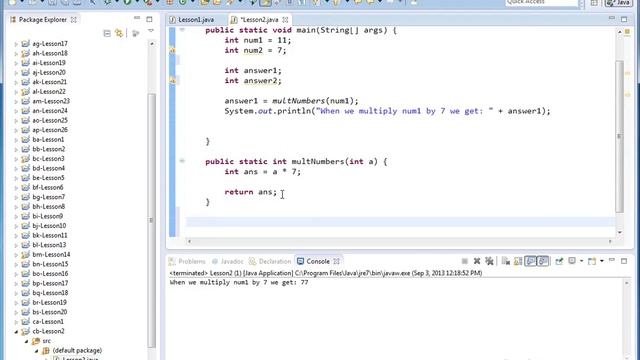The height and width of the screenshot is (360, 640).
Task: Open the Javadoc tab
Action: pyautogui.click(x=227, y=261)
